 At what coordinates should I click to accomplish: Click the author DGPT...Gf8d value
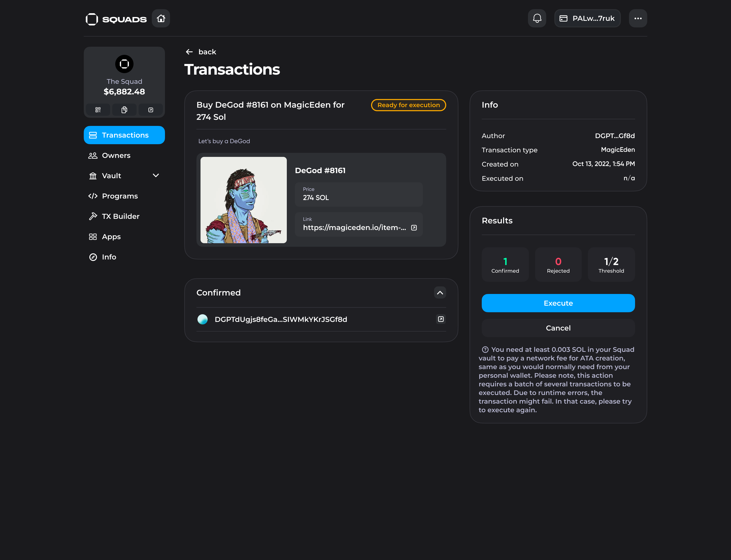615,136
